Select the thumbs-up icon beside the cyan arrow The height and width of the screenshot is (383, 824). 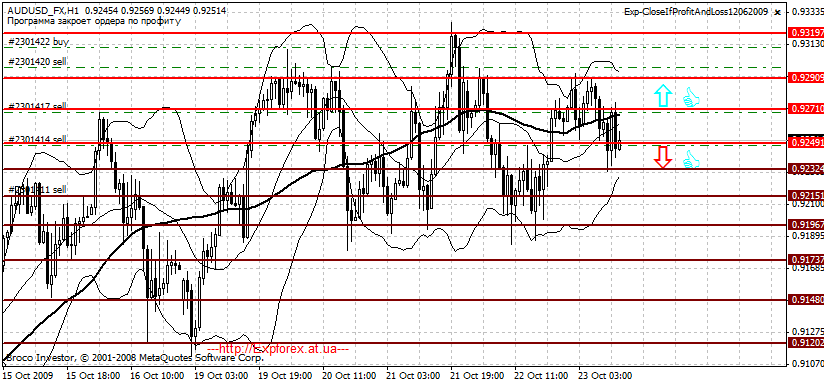pyautogui.click(x=691, y=97)
